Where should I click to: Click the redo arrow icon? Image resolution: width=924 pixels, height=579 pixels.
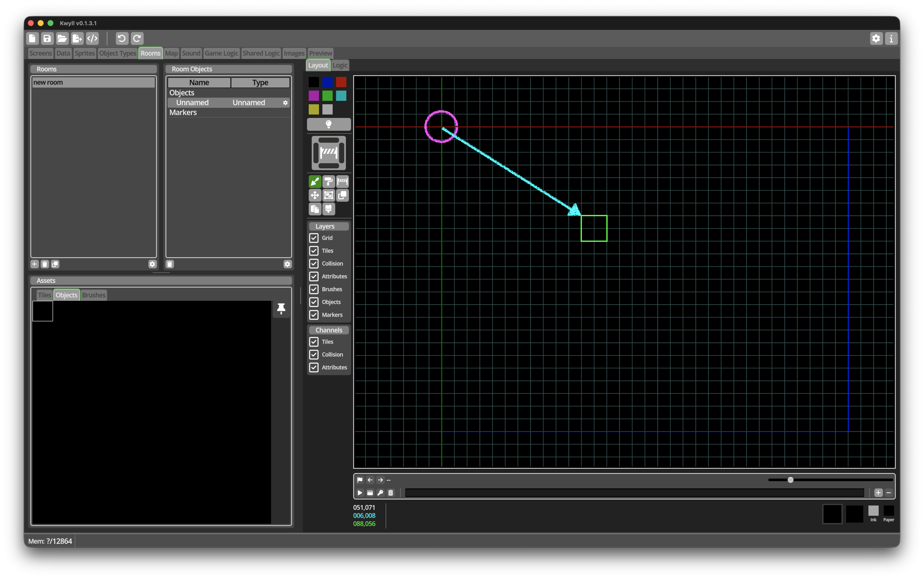click(x=137, y=38)
